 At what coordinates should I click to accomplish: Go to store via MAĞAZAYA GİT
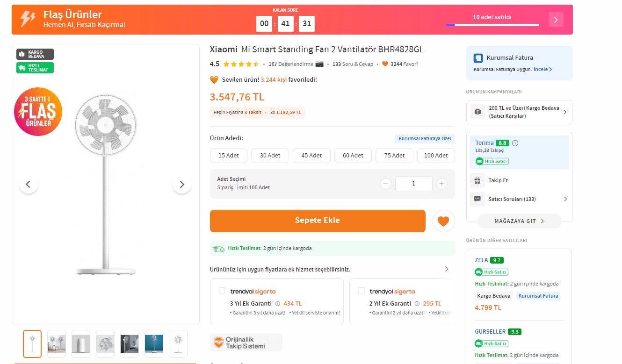pyautogui.click(x=519, y=221)
